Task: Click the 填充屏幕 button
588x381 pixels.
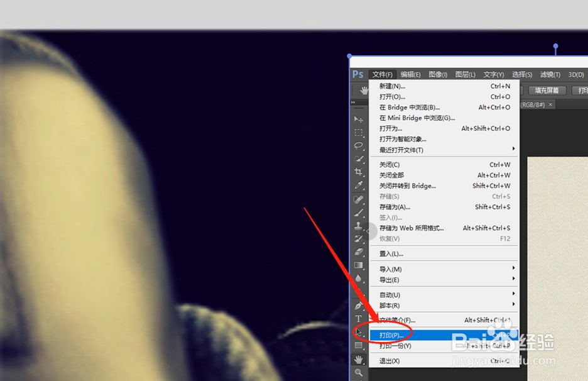Action: coord(547,91)
